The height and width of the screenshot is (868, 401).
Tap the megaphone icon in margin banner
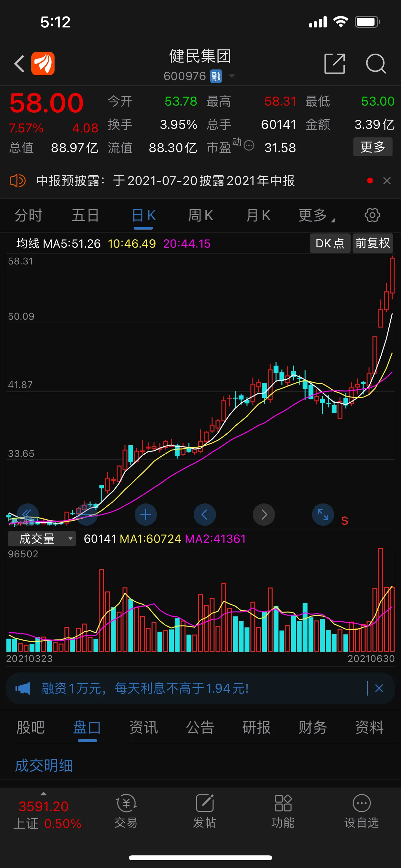23,688
